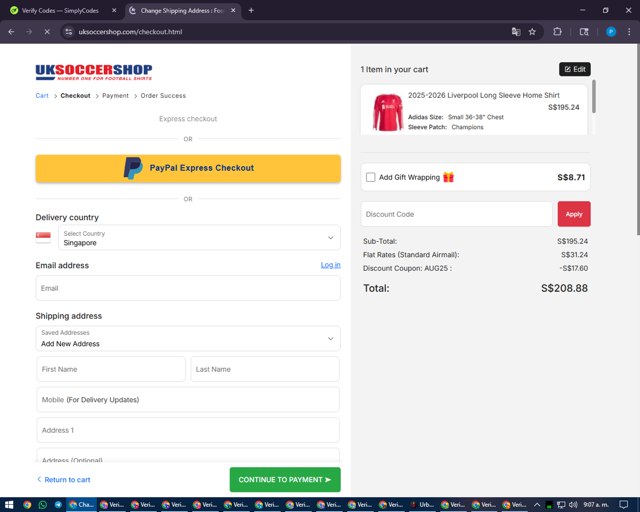Click the gift box icon
The height and width of the screenshot is (512, 640).
tap(449, 177)
